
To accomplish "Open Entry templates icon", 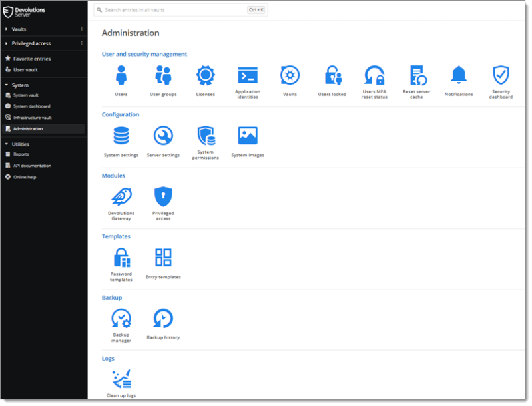I will click(163, 258).
